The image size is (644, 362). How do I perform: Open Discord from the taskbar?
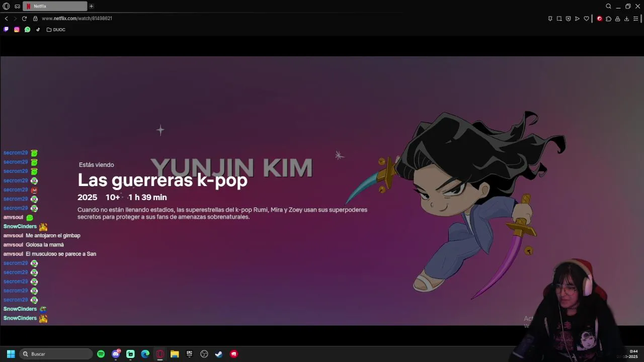click(116, 354)
